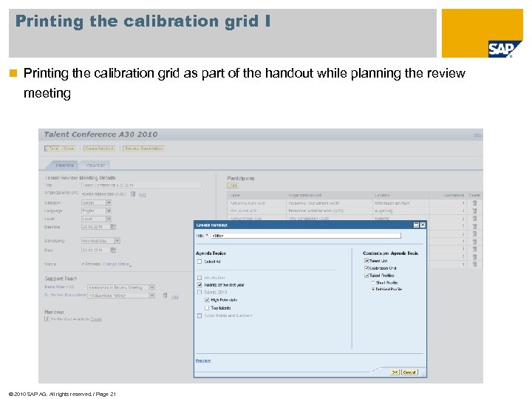Click the Close button next to Save

69,149
